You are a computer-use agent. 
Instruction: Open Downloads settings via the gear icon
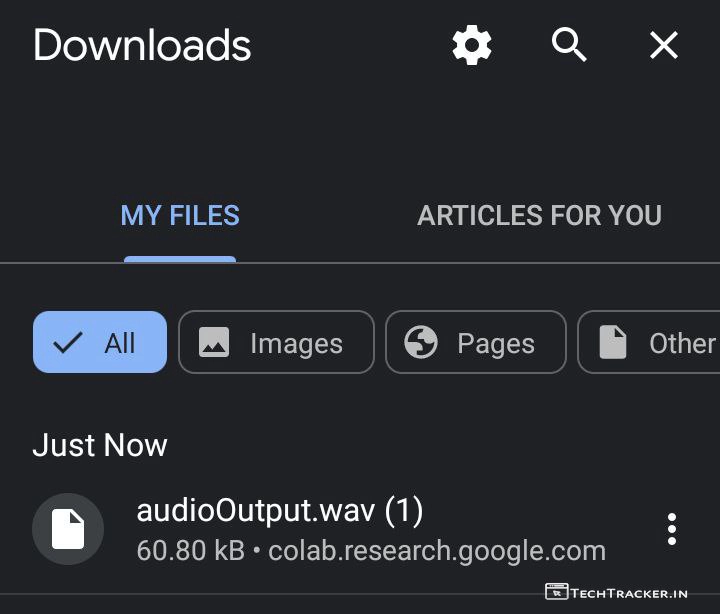tap(472, 46)
